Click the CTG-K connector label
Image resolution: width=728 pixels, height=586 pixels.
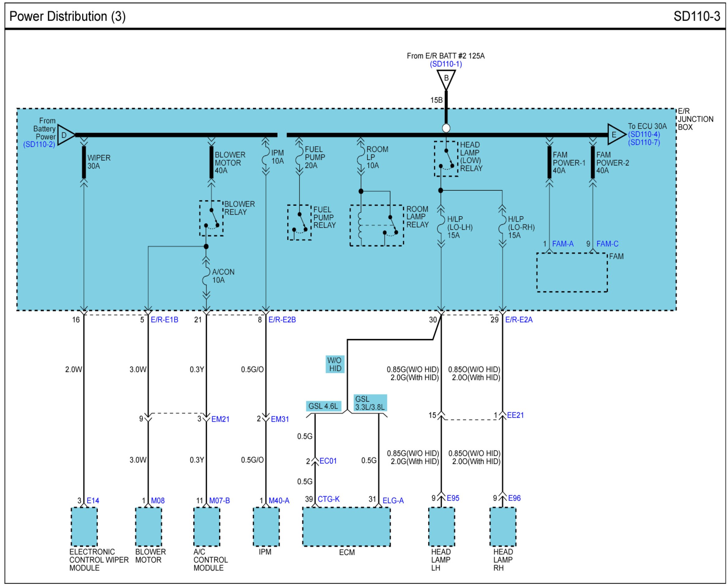[328, 499]
